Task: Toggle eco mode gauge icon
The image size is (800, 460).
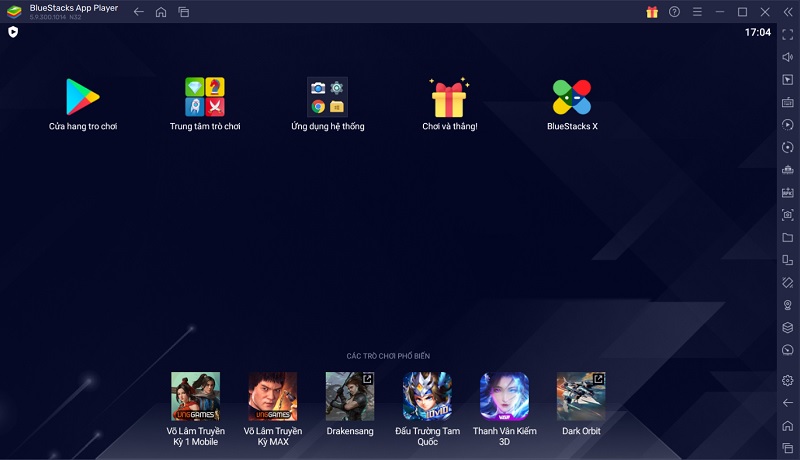Action: [788, 350]
